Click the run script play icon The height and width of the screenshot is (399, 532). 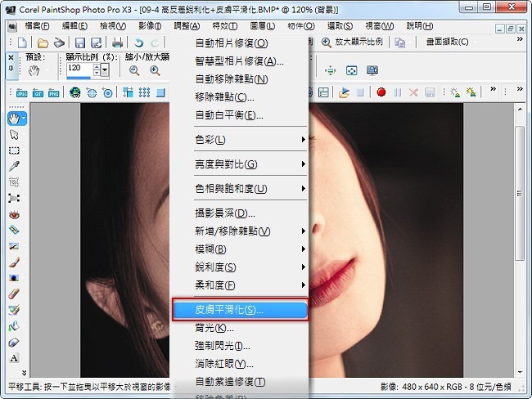click(x=344, y=92)
